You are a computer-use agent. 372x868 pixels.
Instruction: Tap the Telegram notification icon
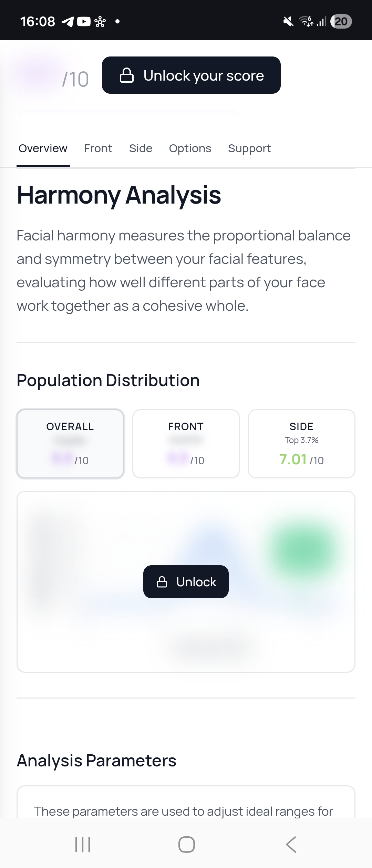[x=68, y=22]
